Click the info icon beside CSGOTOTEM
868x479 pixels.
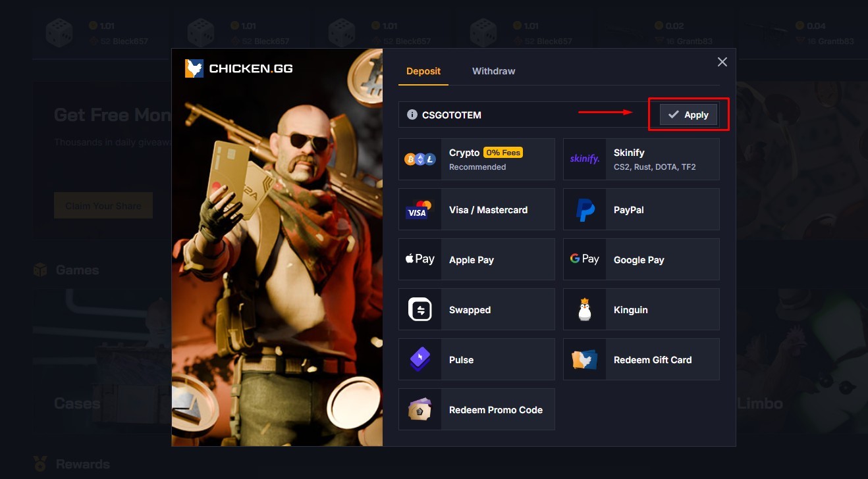coord(412,114)
